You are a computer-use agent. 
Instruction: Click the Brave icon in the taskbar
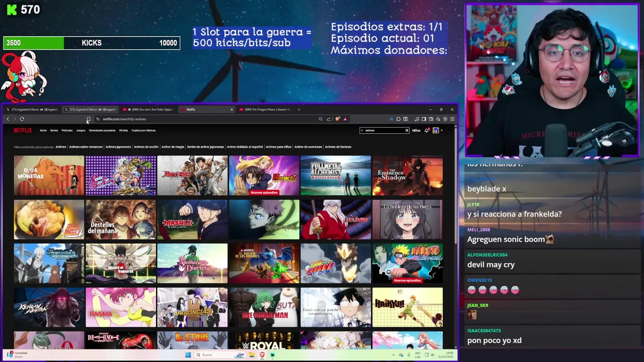pyautogui.click(x=262, y=355)
